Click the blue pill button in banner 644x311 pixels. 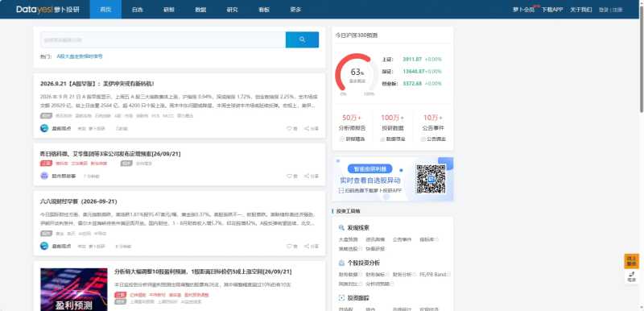tap(369, 169)
